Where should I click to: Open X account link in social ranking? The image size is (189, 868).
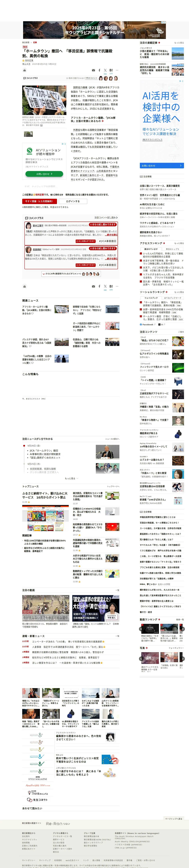pyautogui.click(x=162, y=325)
